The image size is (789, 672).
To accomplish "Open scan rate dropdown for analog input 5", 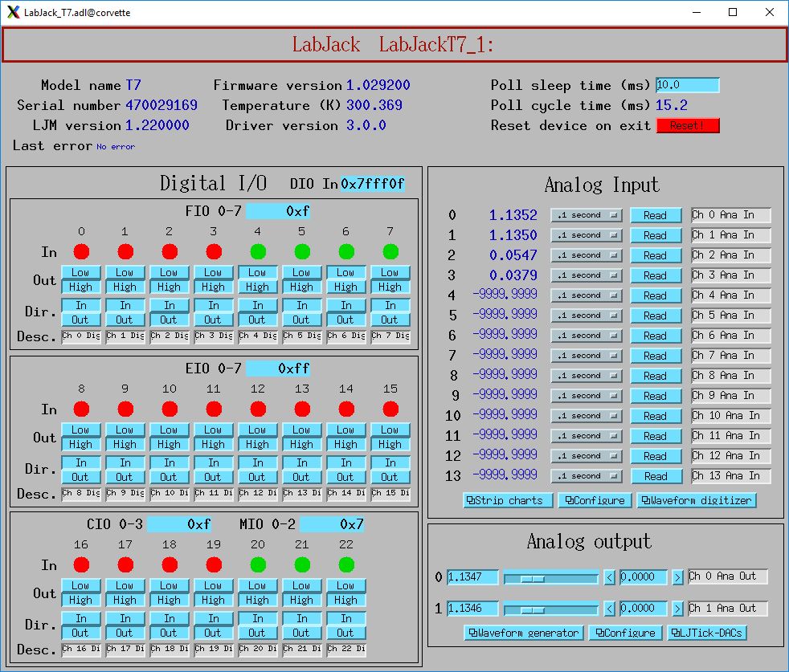I will (x=587, y=316).
